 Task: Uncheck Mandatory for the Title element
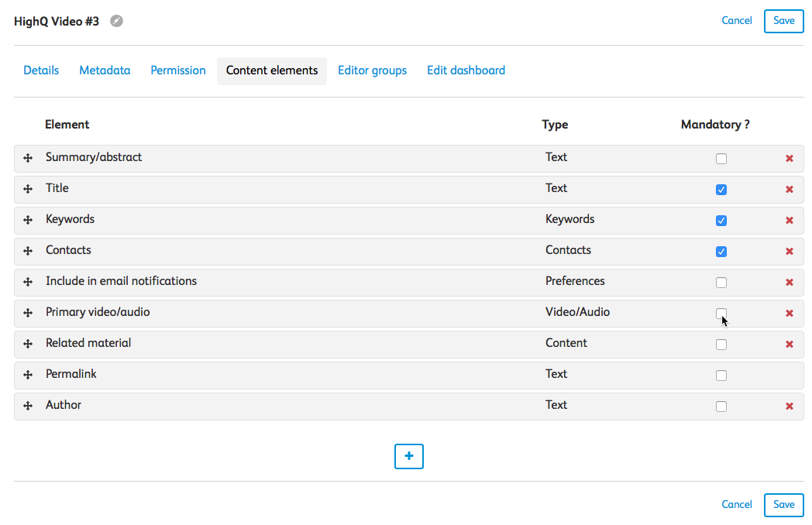(721, 190)
